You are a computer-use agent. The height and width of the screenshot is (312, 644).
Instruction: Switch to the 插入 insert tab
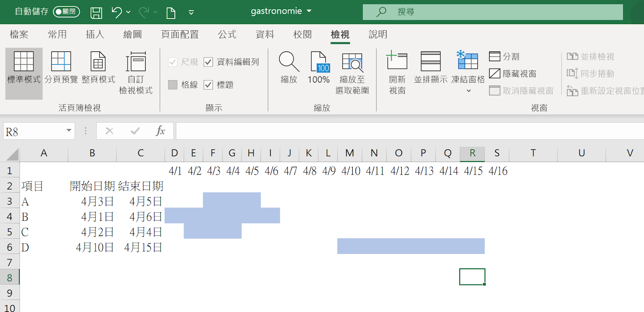95,35
